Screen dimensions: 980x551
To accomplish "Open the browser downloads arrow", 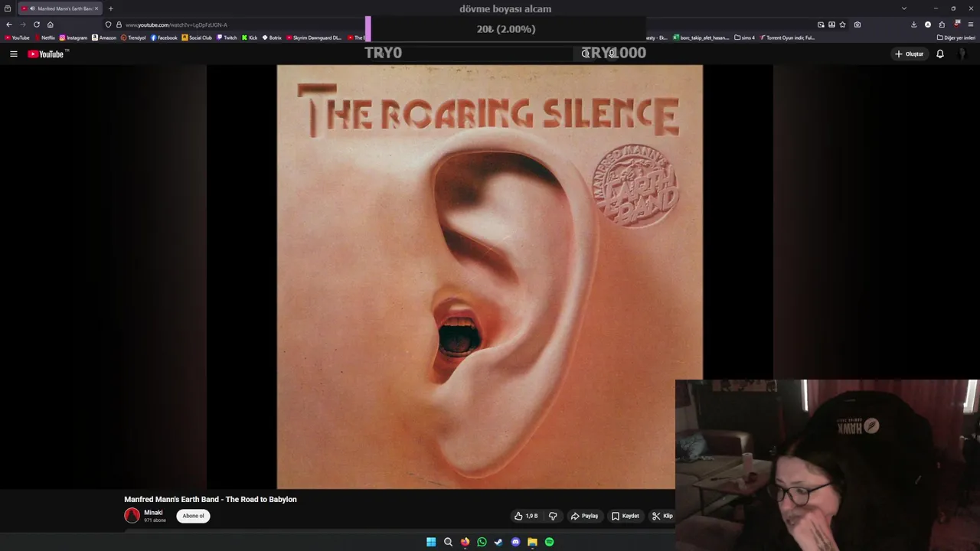I will coord(913,24).
